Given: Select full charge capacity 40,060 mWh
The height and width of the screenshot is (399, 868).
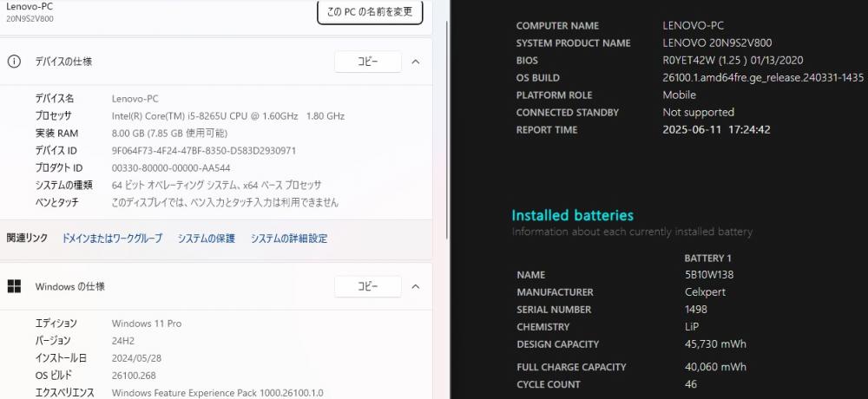Looking at the screenshot, I should click(x=715, y=367).
